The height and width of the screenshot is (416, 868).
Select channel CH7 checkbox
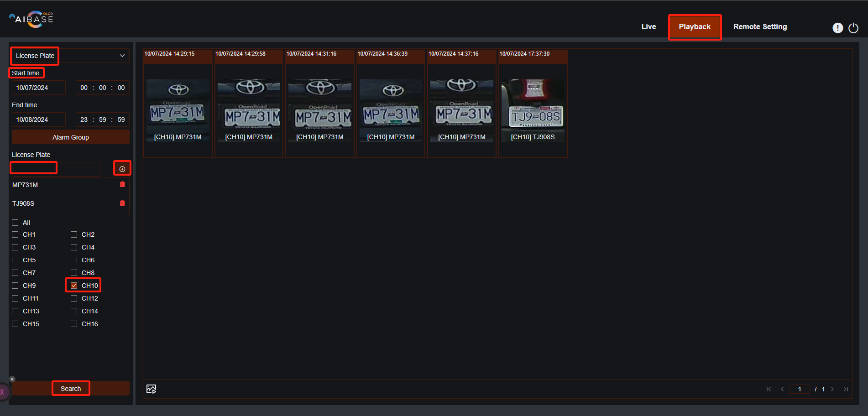click(x=15, y=273)
